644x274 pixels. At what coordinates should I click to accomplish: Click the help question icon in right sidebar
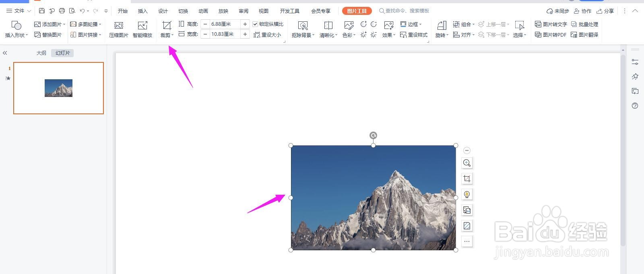pos(635,106)
